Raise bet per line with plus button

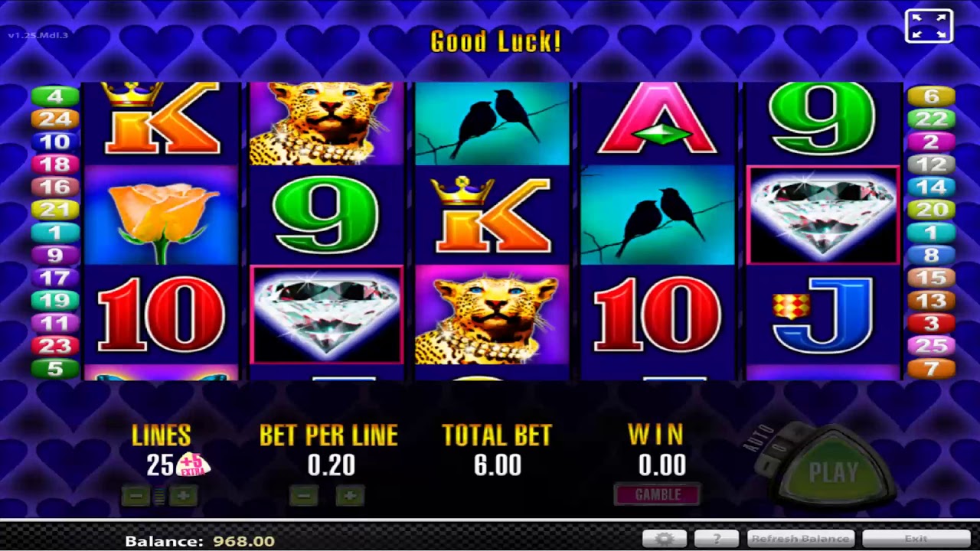pyautogui.click(x=350, y=496)
